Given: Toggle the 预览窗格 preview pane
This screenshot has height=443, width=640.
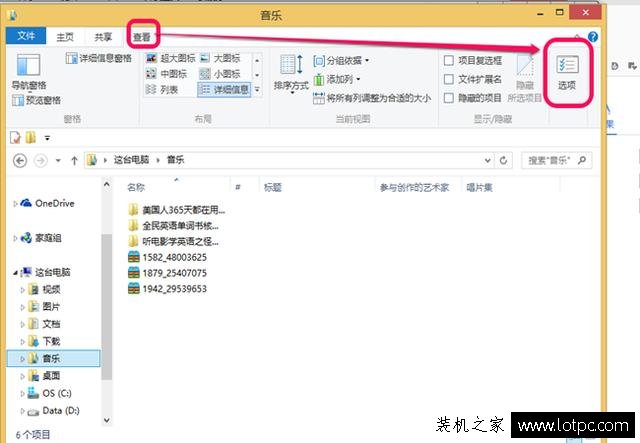Looking at the screenshot, I should tap(36, 100).
